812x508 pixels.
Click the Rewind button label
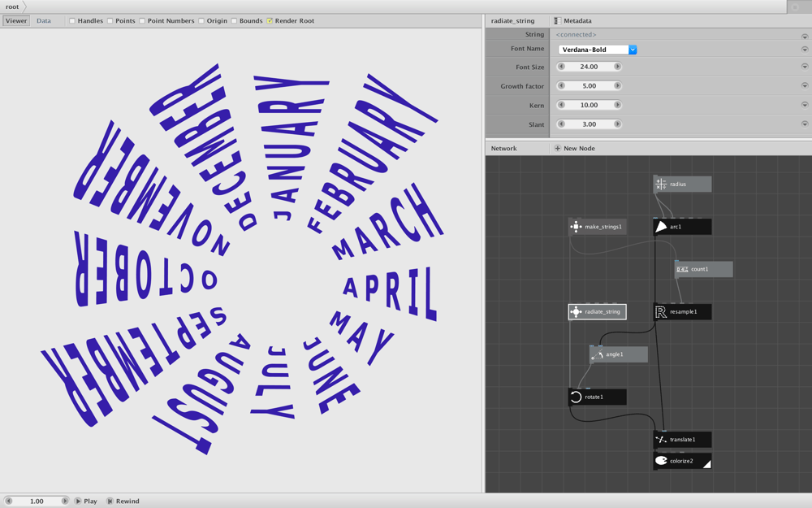(x=127, y=501)
